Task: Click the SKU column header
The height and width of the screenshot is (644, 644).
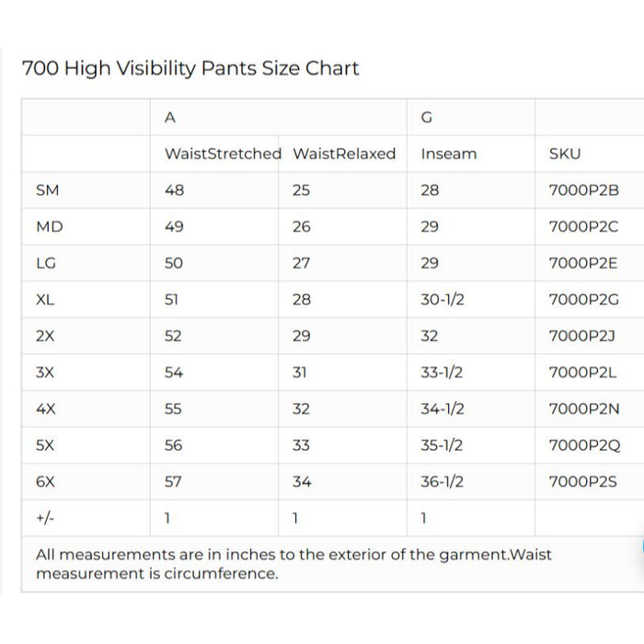Action: (x=565, y=154)
